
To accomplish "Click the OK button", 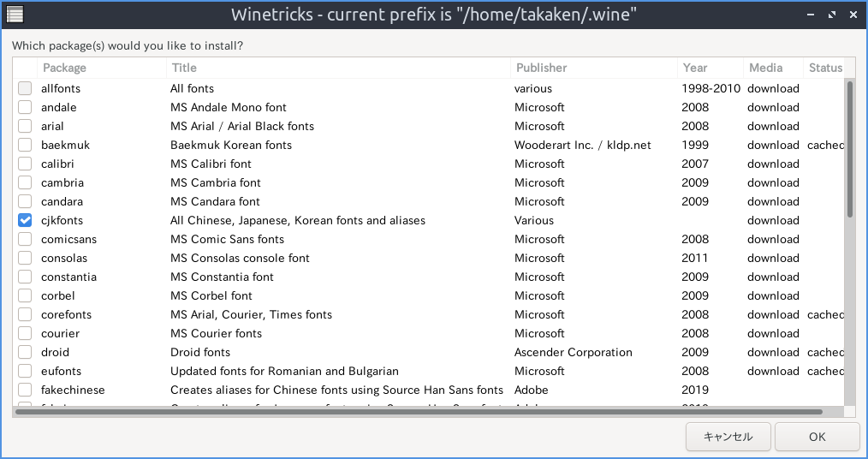I will click(817, 437).
